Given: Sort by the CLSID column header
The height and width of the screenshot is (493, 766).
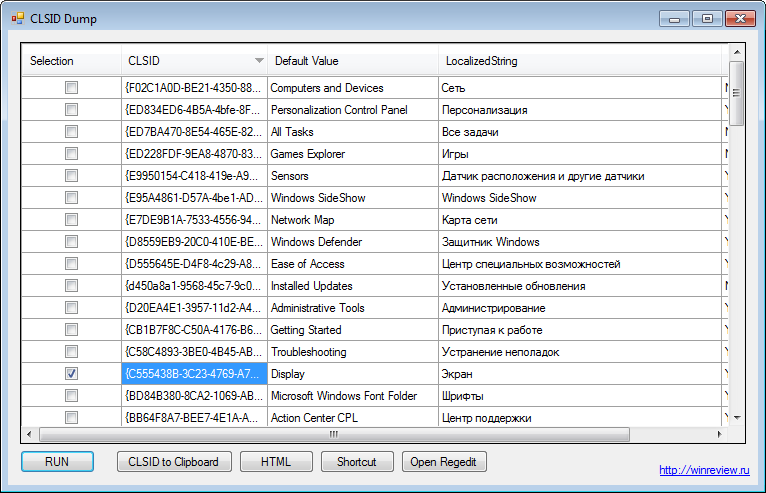Looking at the screenshot, I should tap(194, 61).
